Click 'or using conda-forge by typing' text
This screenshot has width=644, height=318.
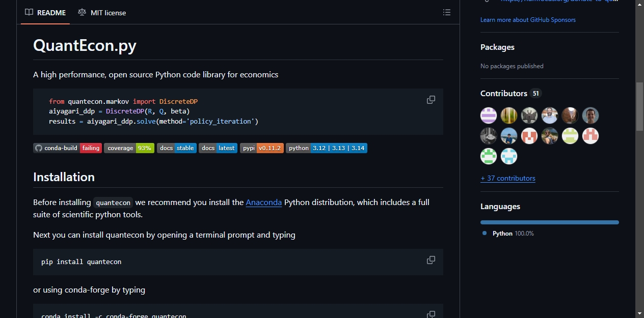point(89,290)
